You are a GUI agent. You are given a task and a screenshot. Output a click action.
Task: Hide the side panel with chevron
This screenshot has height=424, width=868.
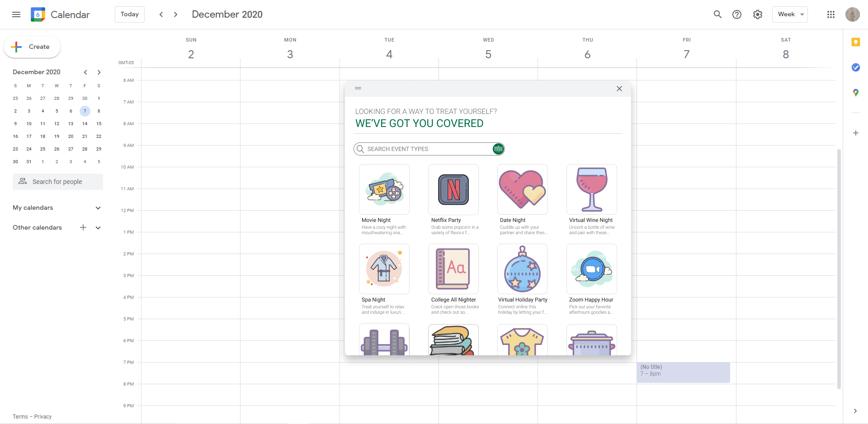855,411
